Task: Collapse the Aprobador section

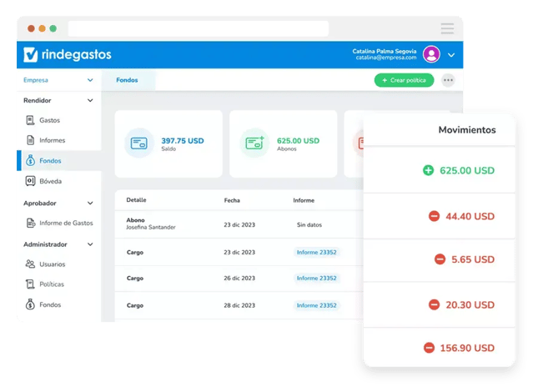Action: (90, 203)
